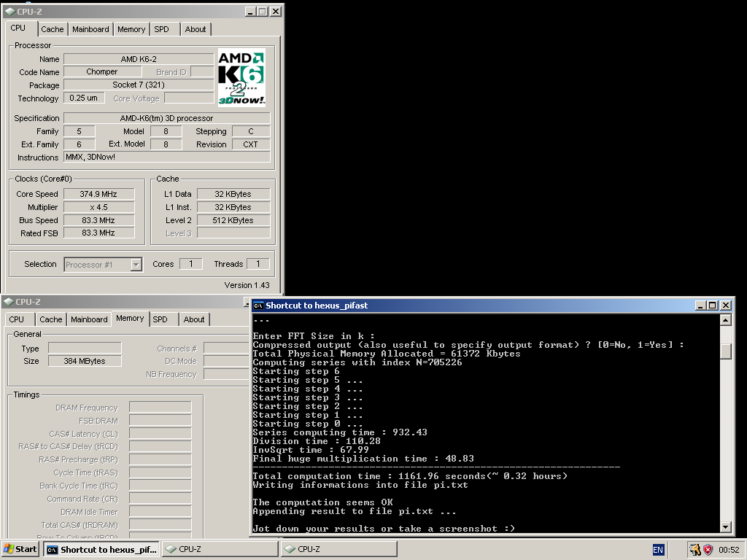
Task: Click the AMD K6-2 3DNow! logo
Action: [x=241, y=77]
